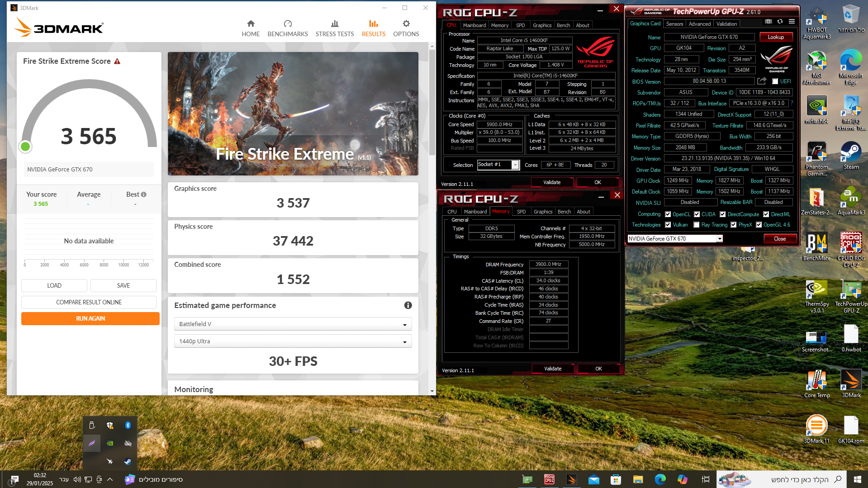The height and width of the screenshot is (488, 868).
Task: Click the Bluetooth tray icon
Action: (x=128, y=425)
